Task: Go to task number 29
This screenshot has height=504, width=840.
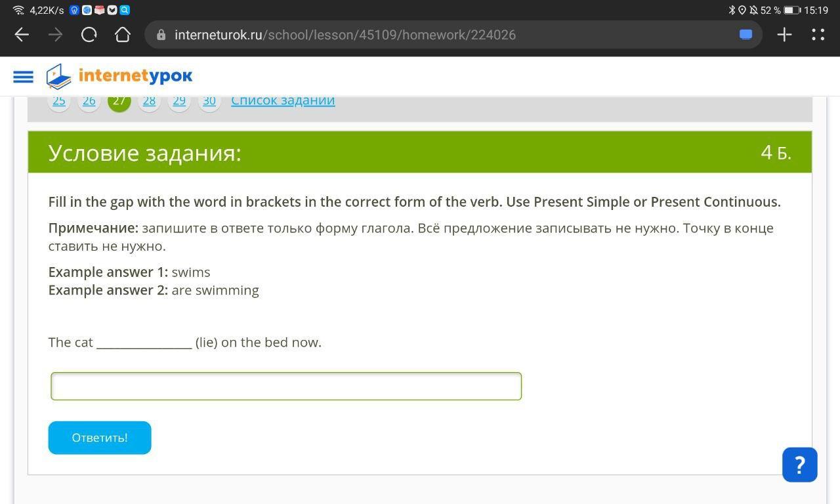Action: tap(179, 102)
